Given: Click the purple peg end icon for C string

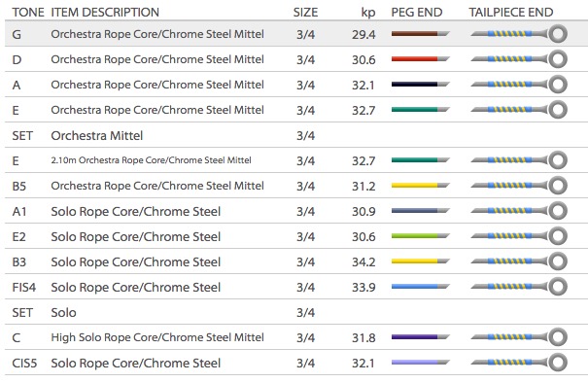Looking at the screenshot, I should point(420,337).
